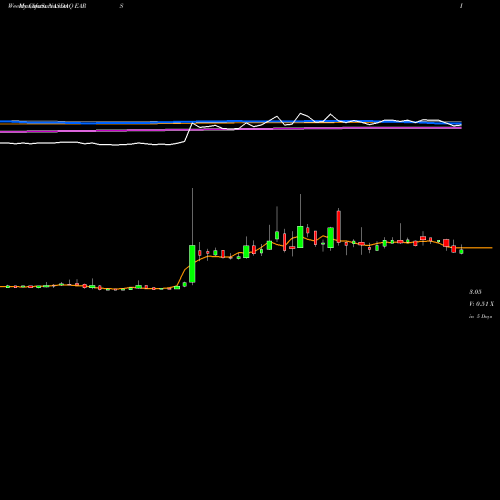Select the last green candle on the chart

pyautogui.click(x=461, y=252)
